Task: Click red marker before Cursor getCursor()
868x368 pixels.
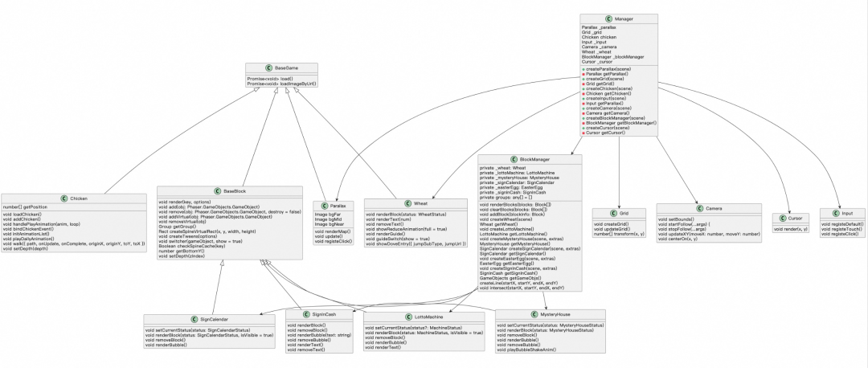Action: tap(583, 133)
